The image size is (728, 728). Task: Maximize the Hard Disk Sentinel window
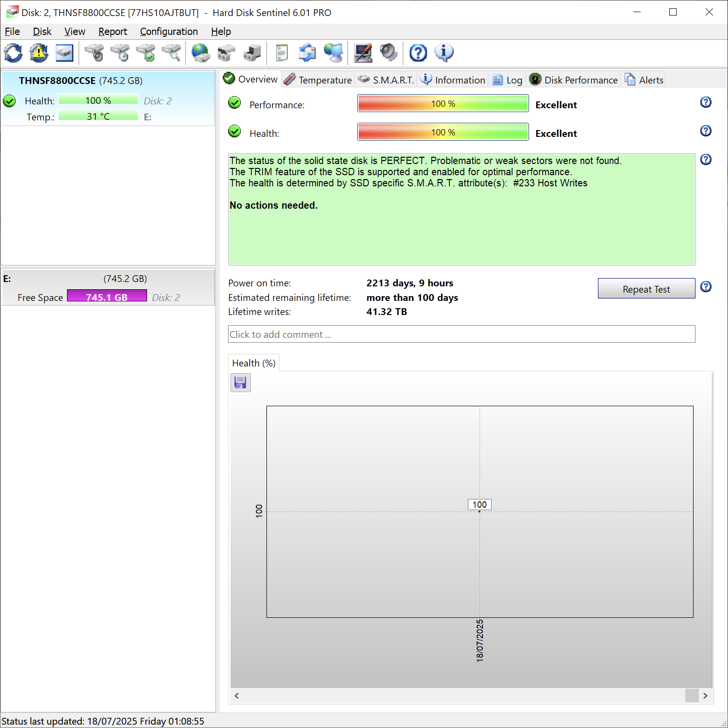[x=673, y=12]
